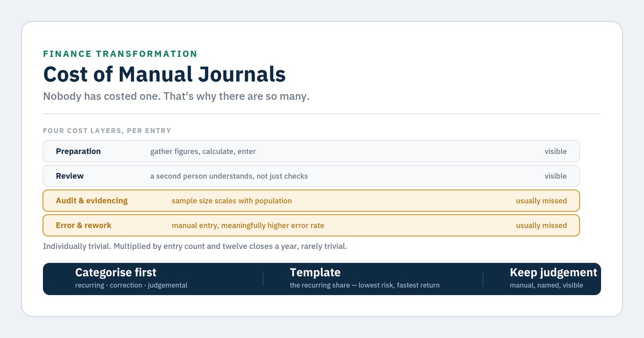The image size is (644, 338).
Task: Select 'Template' heading in dark banner
Action: [x=315, y=273]
